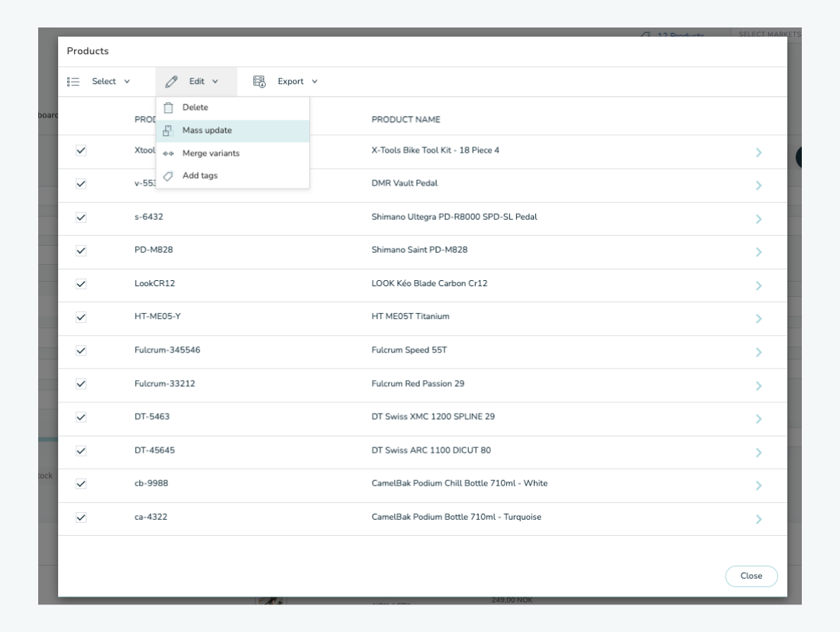This screenshot has height=632, width=840.
Task: Uncheck the ca-4322 product checkbox
Action: click(81, 518)
